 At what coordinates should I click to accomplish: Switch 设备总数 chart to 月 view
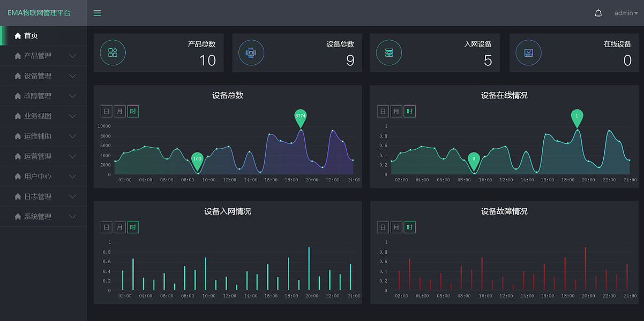coord(119,111)
